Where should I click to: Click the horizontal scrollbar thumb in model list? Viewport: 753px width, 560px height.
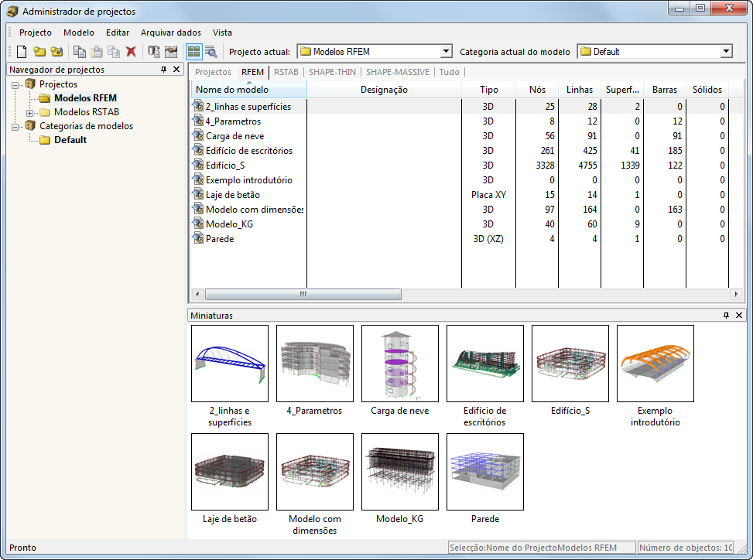303,294
